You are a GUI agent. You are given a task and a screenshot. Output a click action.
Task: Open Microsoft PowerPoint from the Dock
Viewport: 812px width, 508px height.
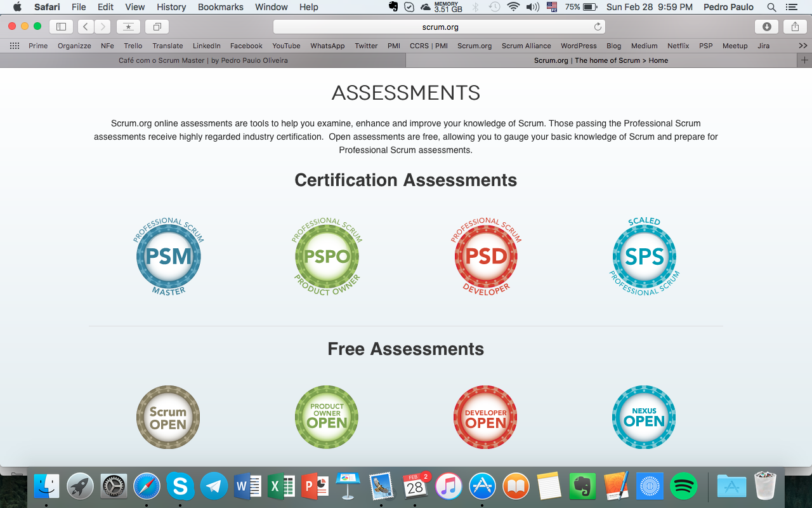click(314, 486)
